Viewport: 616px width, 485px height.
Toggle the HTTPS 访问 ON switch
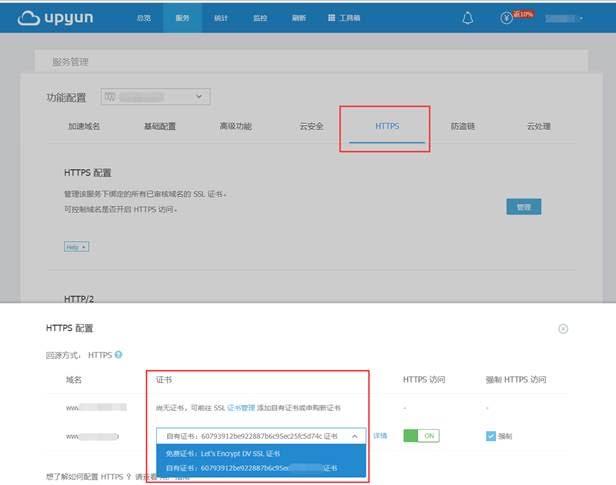tap(421, 436)
